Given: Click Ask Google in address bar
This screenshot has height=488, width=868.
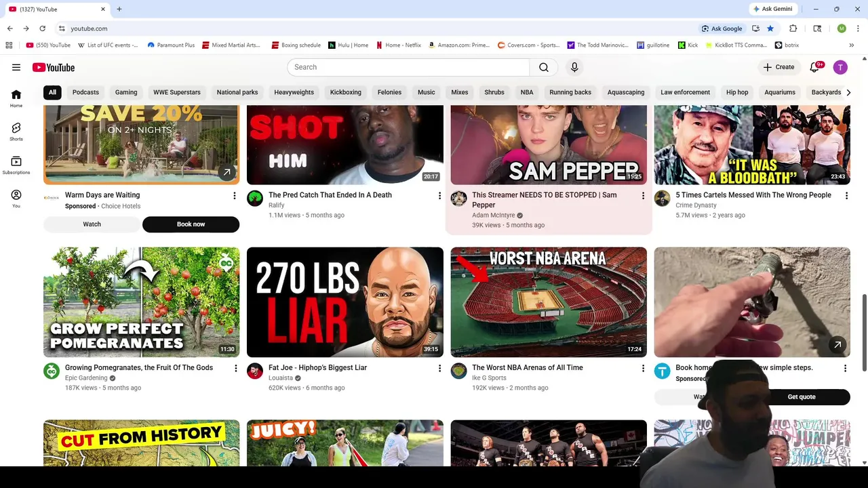Looking at the screenshot, I should pyautogui.click(x=722, y=28).
